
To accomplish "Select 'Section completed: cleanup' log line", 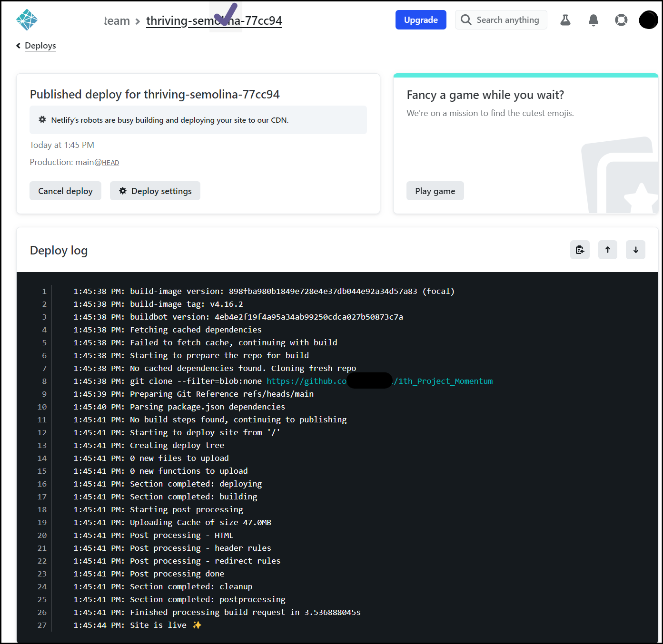I will [163, 586].
